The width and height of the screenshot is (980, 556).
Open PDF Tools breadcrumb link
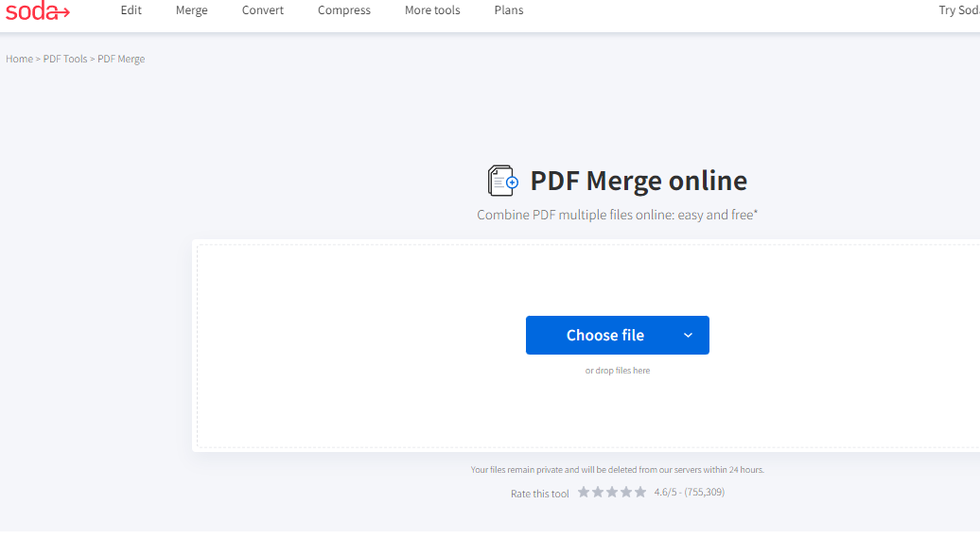point(65,59)
